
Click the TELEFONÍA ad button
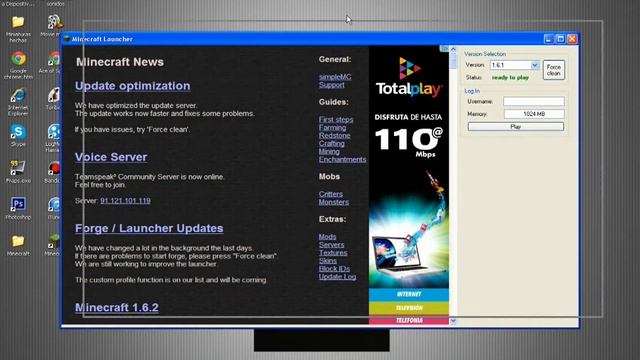click(409, 320)
